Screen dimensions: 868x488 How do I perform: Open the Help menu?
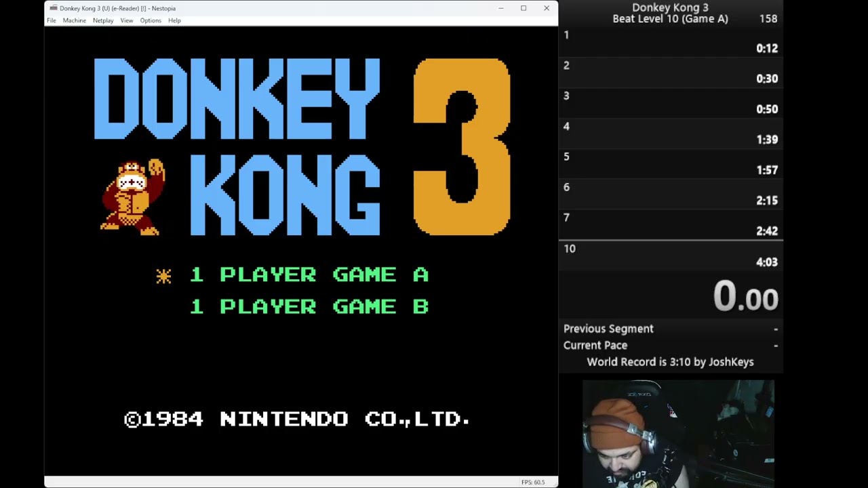(174, 20)
